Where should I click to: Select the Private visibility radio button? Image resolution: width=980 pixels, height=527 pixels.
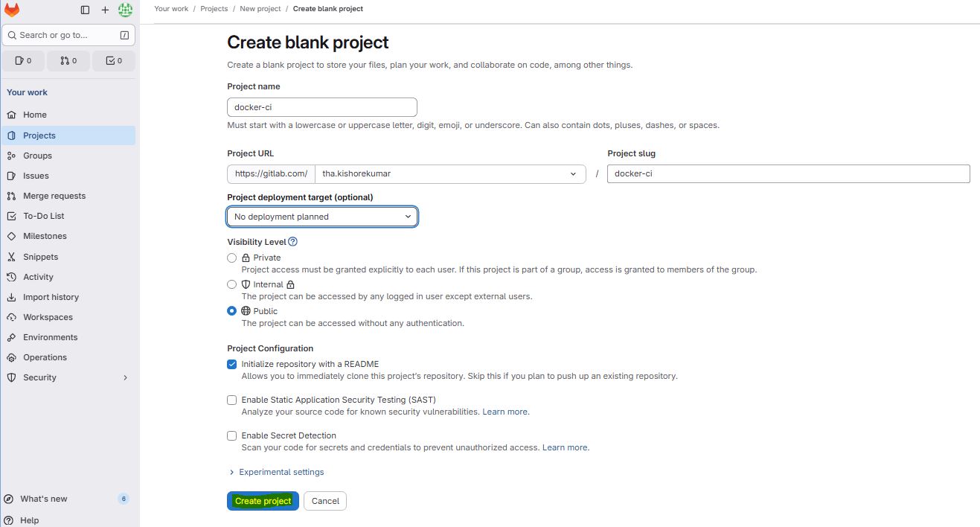pos(232,258)
